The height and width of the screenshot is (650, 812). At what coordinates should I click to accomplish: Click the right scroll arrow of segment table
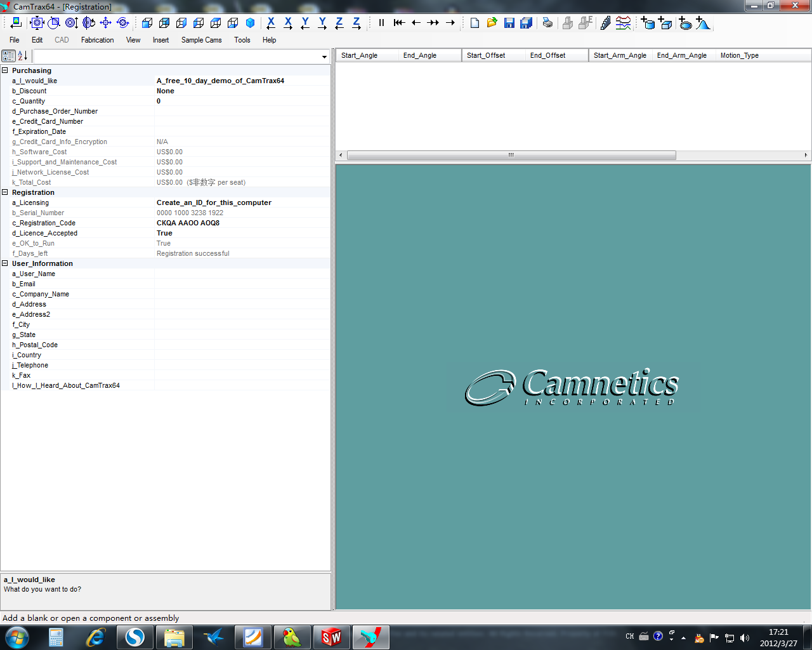[x=806, y=155]
